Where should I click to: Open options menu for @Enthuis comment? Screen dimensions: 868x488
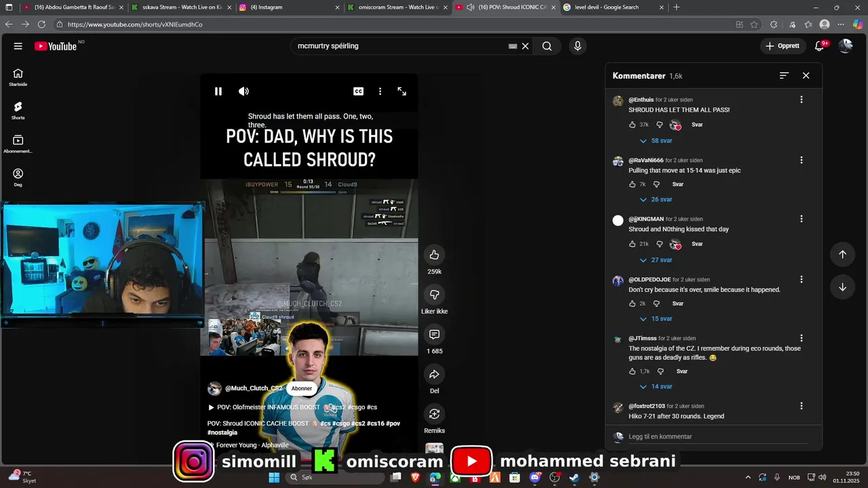(801, 100)
